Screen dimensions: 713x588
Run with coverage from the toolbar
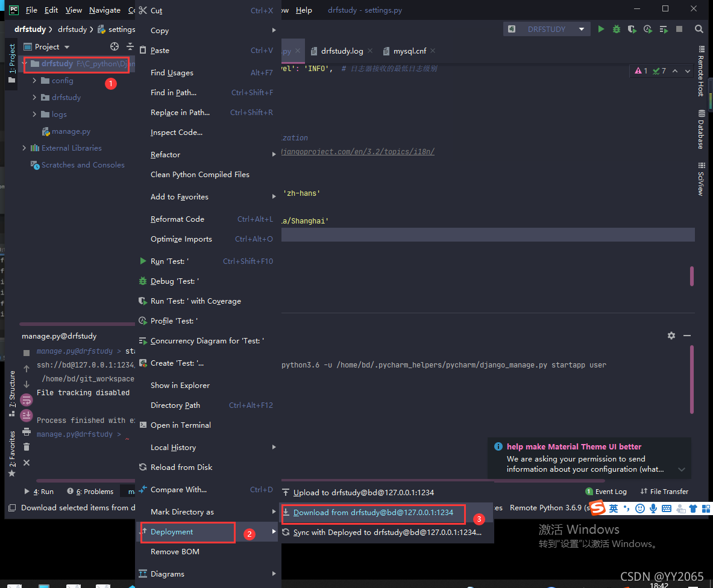pos(632,29)
